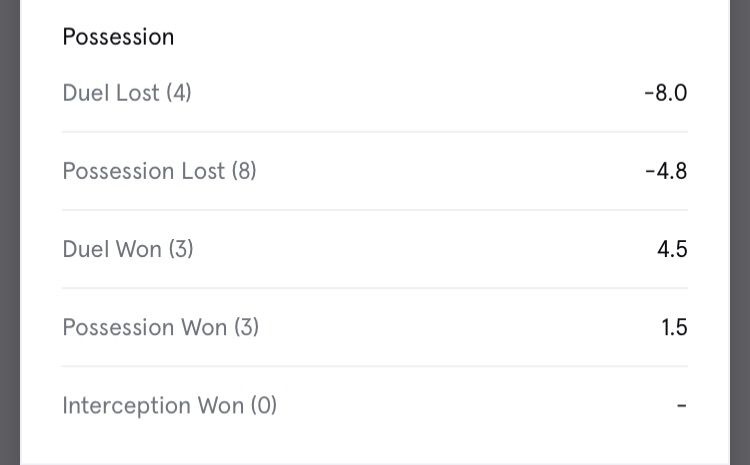Click the divider below the Duel Lost row

(x=374, y=132)
